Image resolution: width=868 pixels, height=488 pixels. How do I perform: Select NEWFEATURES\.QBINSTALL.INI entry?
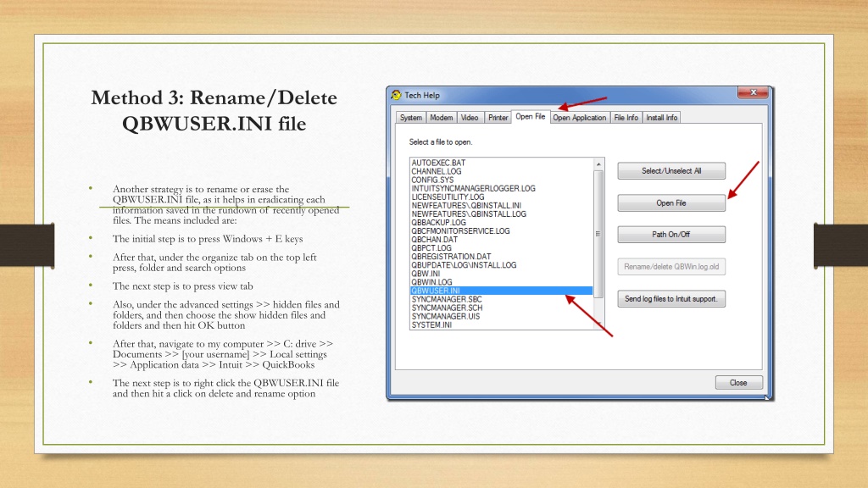click(x=466, y=205)
